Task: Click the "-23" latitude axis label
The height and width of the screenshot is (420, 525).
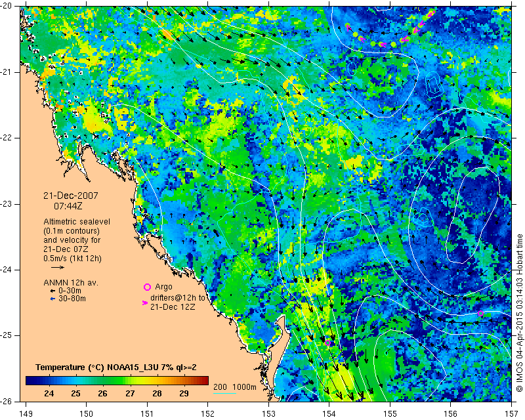Action: click(x=6, y=204)
